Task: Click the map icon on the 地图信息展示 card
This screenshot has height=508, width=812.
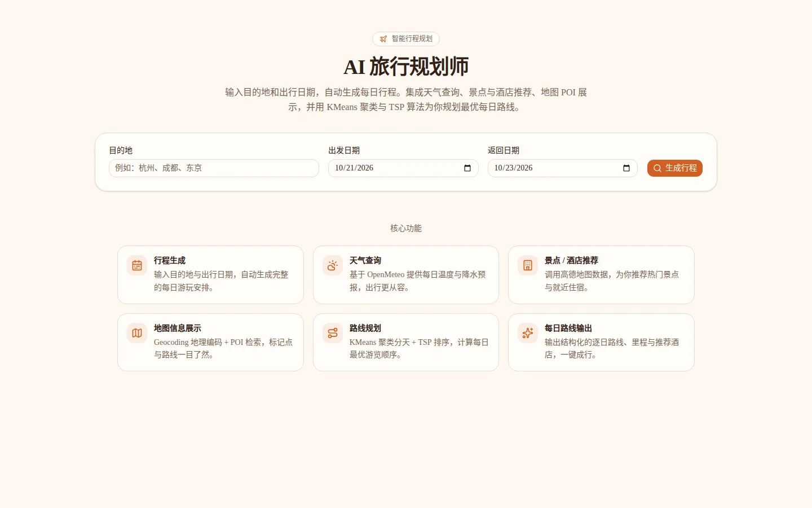Action: [x=137, y=333]
